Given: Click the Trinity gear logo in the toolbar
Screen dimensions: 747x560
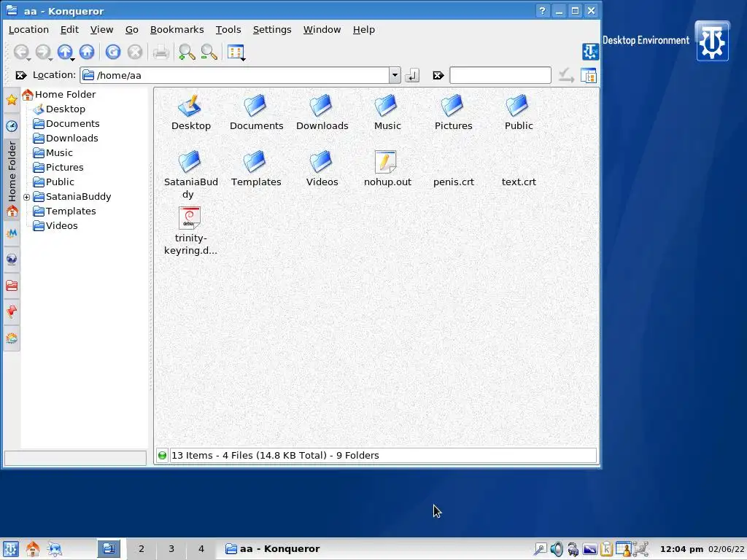Looking at the screenshot, I should (x=590, y=52).
